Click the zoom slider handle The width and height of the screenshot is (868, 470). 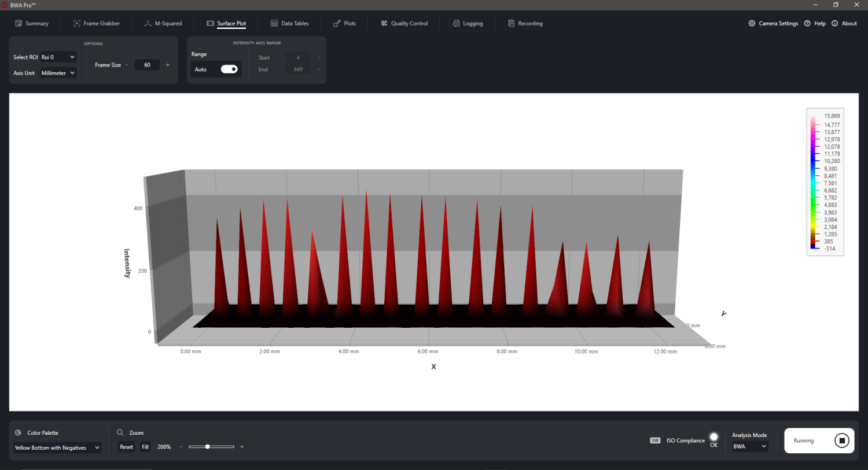click(207, 447)
